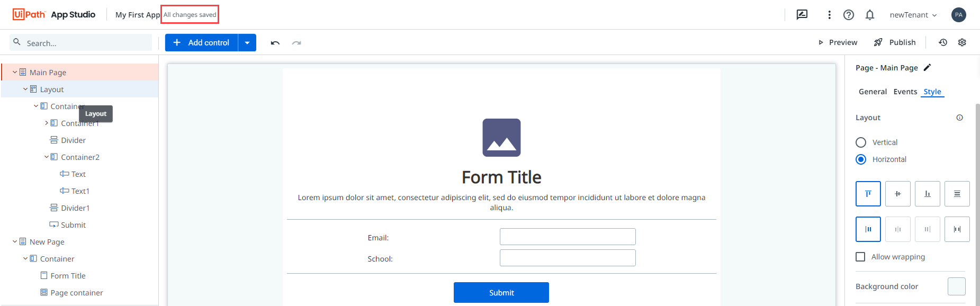Open the newTenant tenant dropdown

(913, 15)
